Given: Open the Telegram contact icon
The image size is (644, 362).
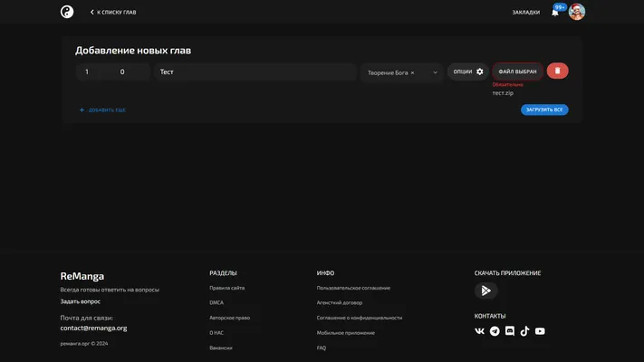Looking at the screenshot, I should (x=495, y=331).
